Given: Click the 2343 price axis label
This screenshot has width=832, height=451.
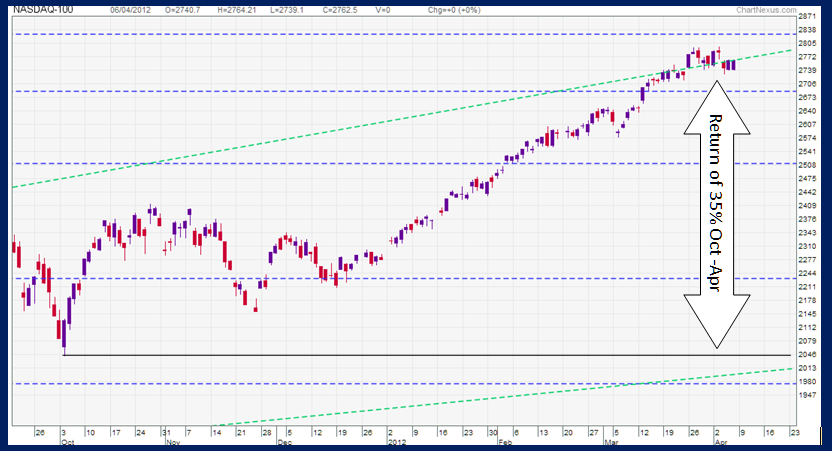Looking at the screenshot, I should click(807, 233).
